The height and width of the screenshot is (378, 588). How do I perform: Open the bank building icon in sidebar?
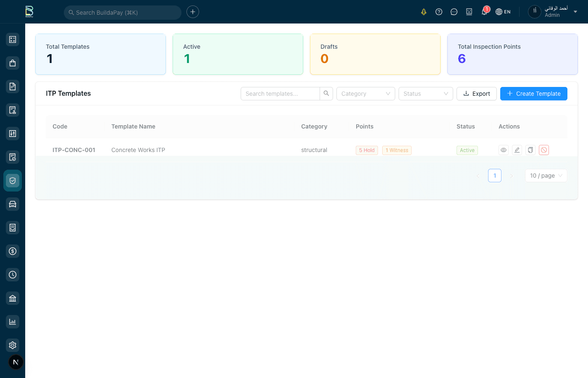[x=13, y=298]
